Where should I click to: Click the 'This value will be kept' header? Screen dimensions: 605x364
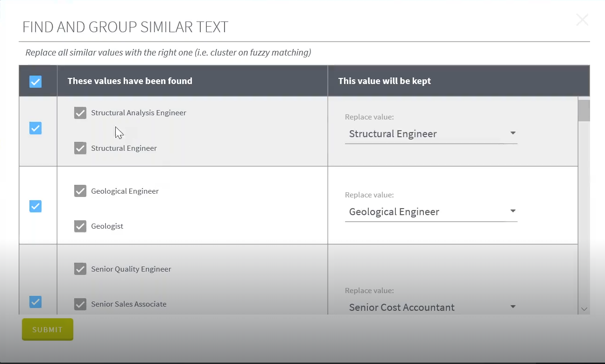(384, 81)
